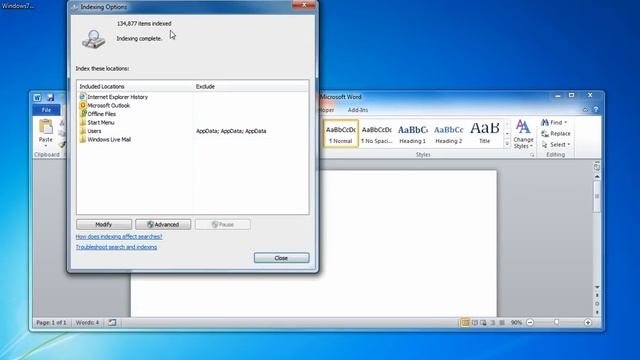Apply the Title style
The width and height of the screenshot is (640, 360).
pyautogui.click(x=484, y=133)
